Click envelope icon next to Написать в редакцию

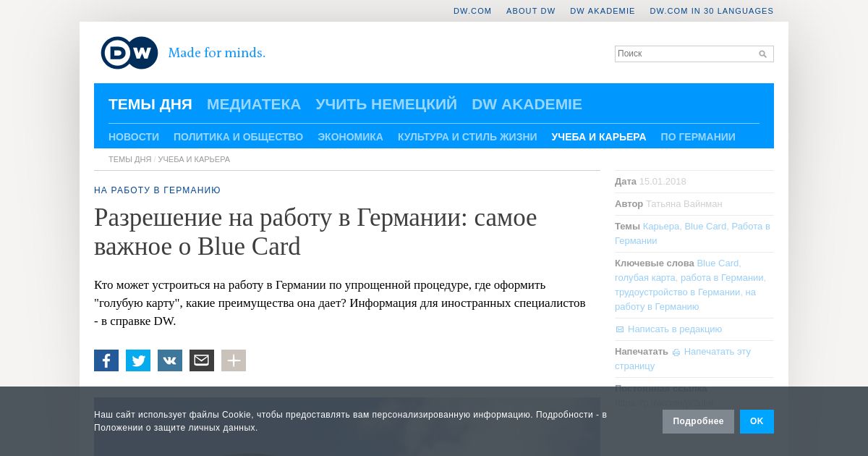(619, 329)
